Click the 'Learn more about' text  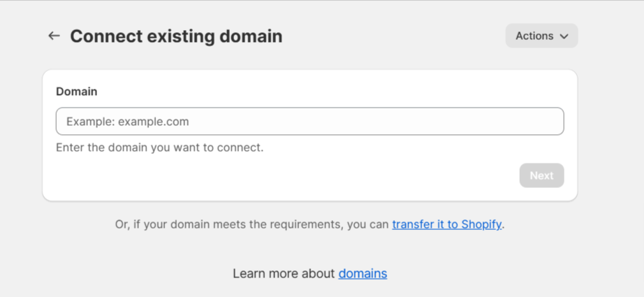pyautogui.click(x=284, y=273)
